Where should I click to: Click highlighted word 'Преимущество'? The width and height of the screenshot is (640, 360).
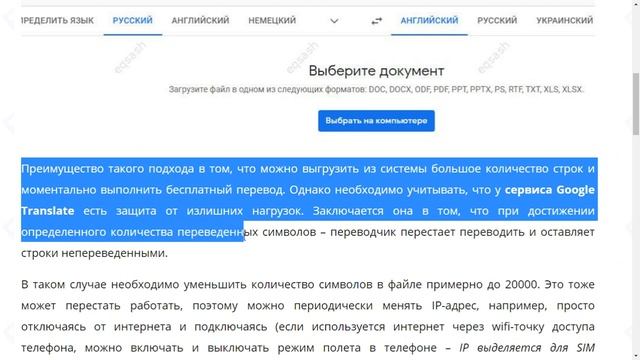(62, 169)
